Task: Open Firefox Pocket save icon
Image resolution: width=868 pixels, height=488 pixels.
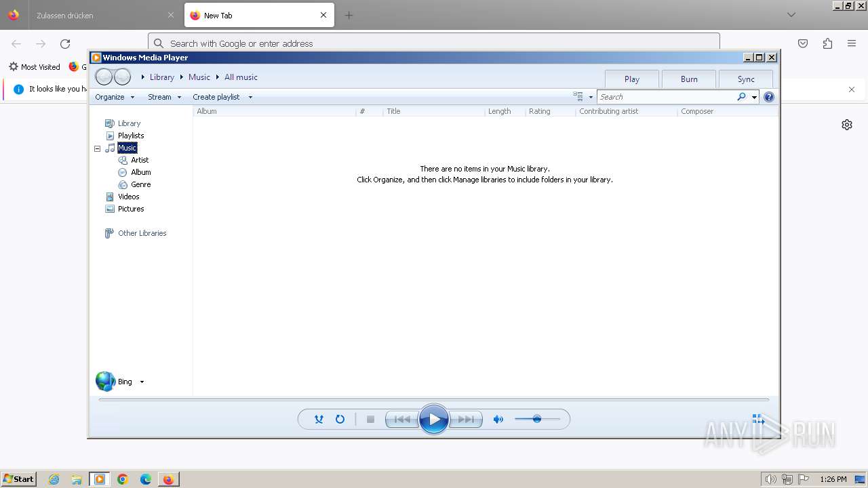Action: tap(803, 43)
